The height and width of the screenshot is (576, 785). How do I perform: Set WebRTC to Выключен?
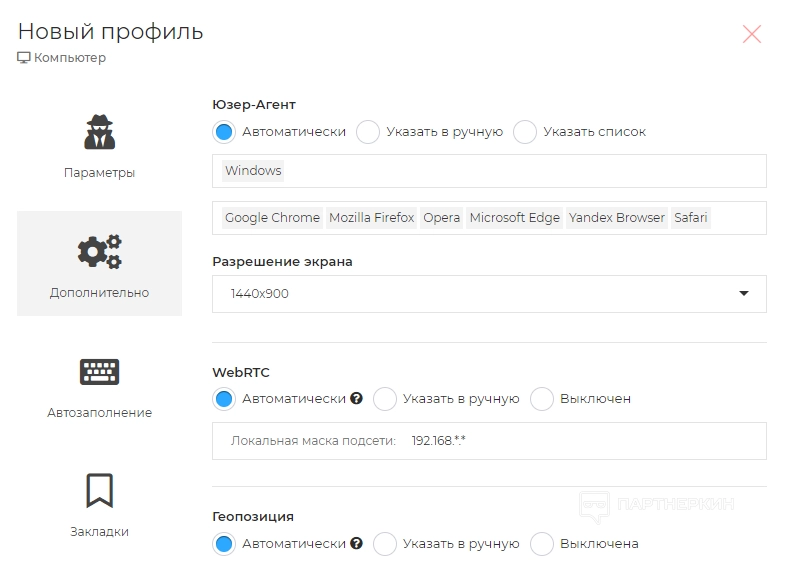tap(542, 399)
